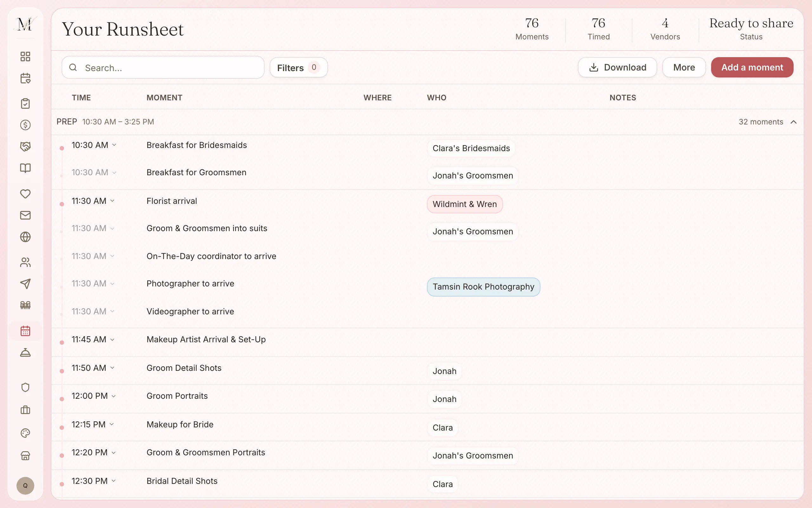Click the Wildmint & Wren vendor tag

pyautogui.click(x=464, y=204)
